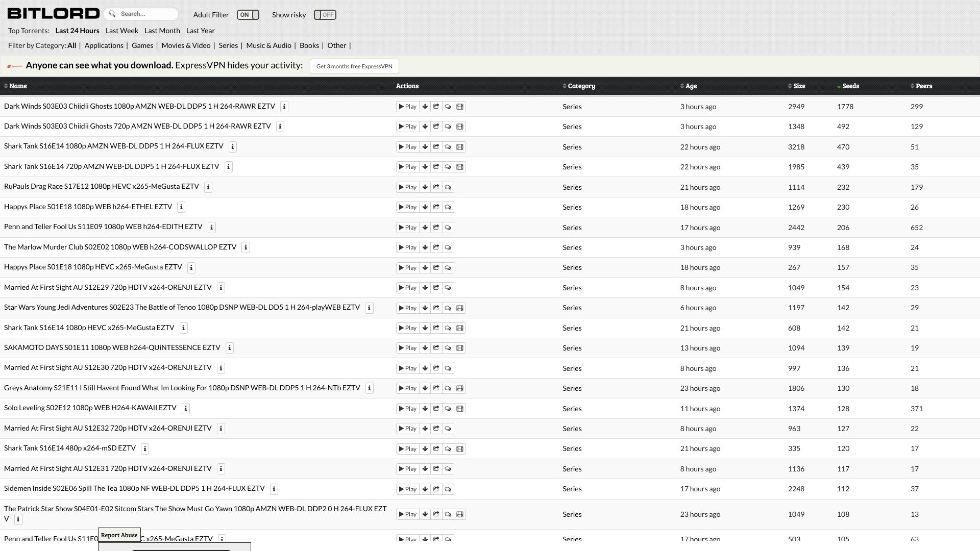
Task: Turn on the Show risky toggle
Action: pos(325,15)
